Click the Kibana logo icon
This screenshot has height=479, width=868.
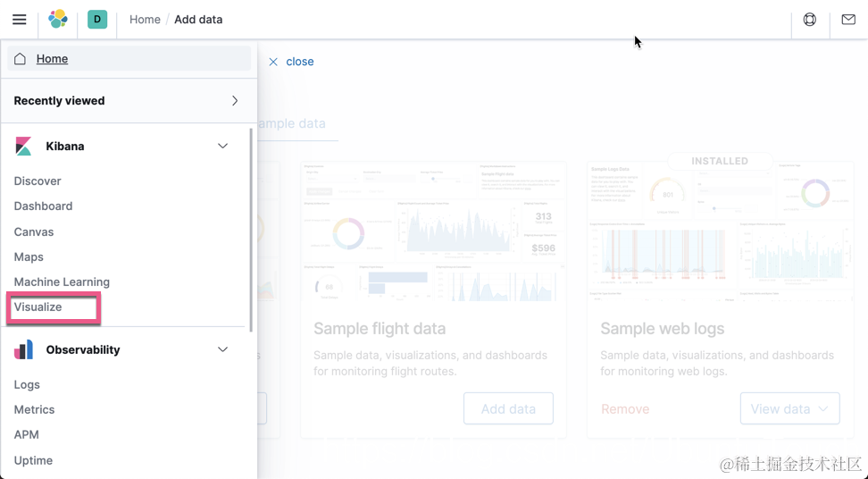[x=23, y=147]
